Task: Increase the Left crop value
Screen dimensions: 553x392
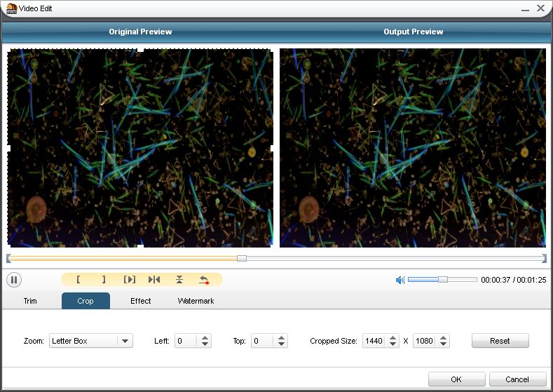Action: tap(205, 338)
